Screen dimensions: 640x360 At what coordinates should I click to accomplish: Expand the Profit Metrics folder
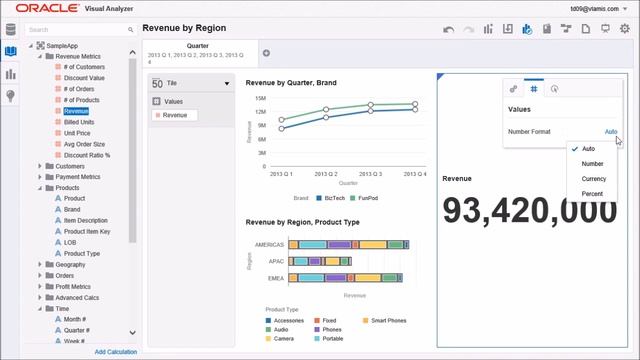click(40, 287)
